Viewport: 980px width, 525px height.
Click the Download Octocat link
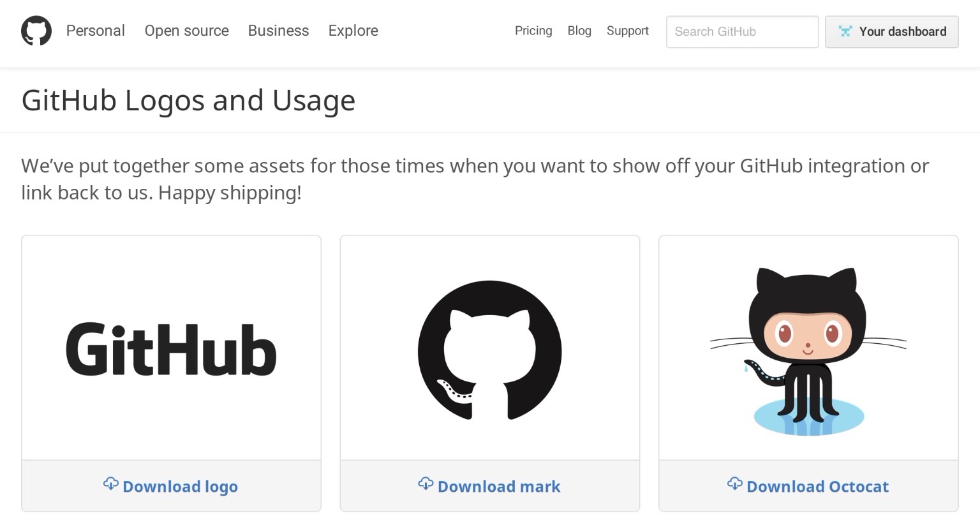tap(808, 486)
